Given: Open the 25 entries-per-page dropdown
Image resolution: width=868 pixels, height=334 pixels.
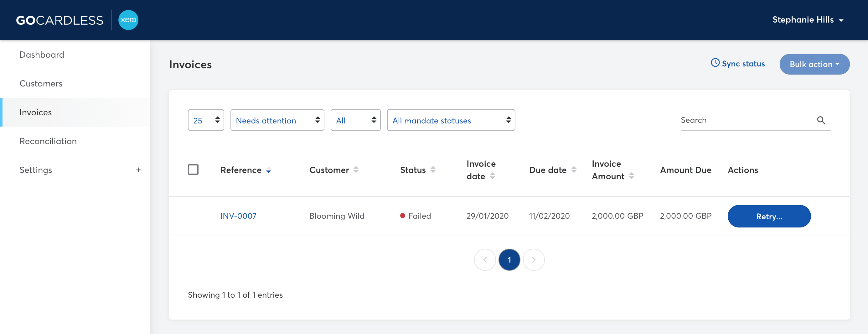Looking at the screenshot, I should point(206,120).
